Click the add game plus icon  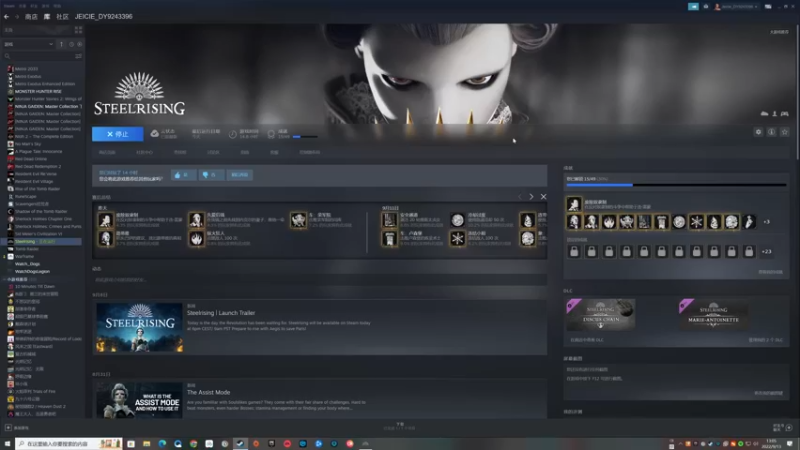(x=8, y=428)
